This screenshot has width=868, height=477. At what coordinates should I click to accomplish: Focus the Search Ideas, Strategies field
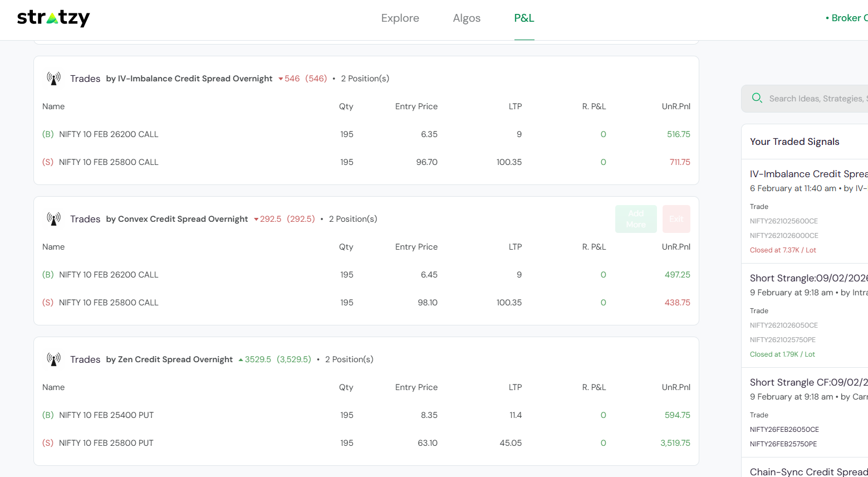pos(816,99)
